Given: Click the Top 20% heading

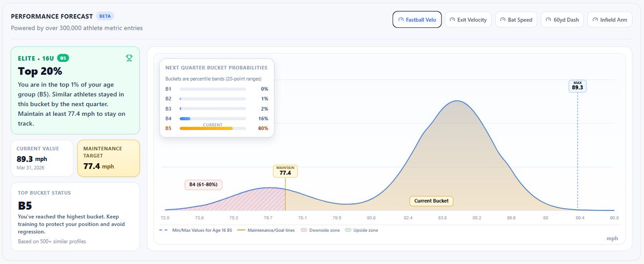Looking at the screenshot, I should (x=40, y=71).
